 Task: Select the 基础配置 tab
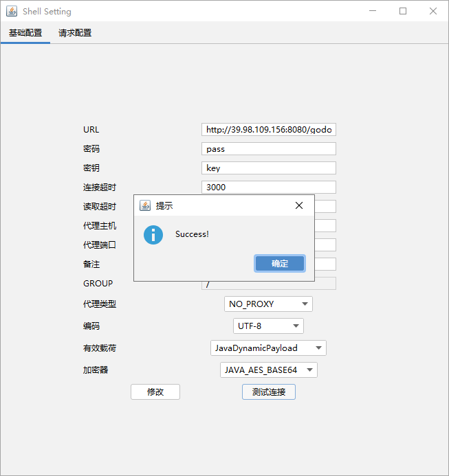pos(25,33)
